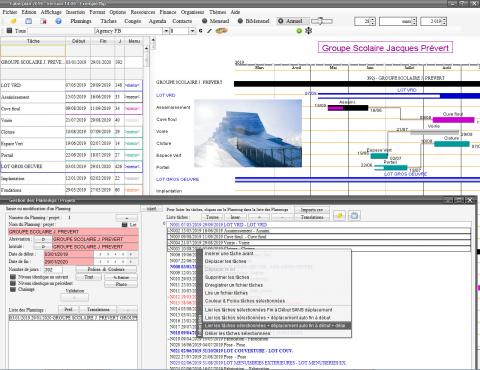Click the bold G icon in second toolbar
The width and height of the screenshot is (480, 370).
click(201, 31)
